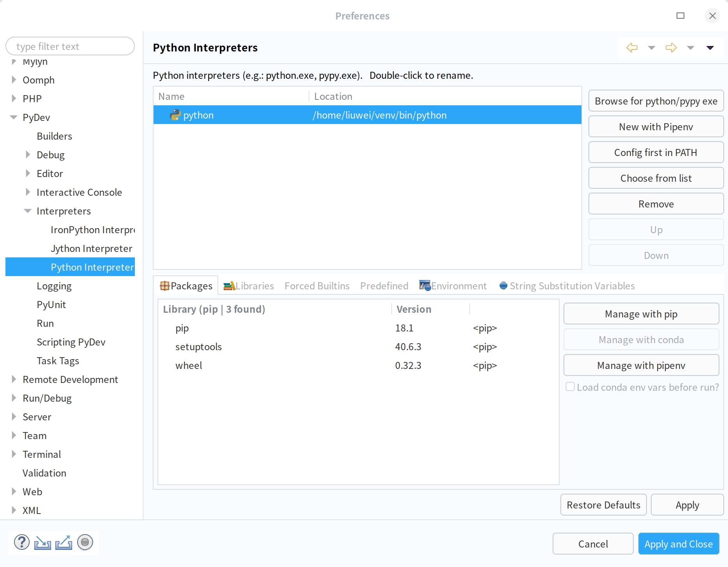Image resolution: width=728 pixels, height=567 pixels.
Task: Switch to the Packages tab
Action: [x=186, y=286]
